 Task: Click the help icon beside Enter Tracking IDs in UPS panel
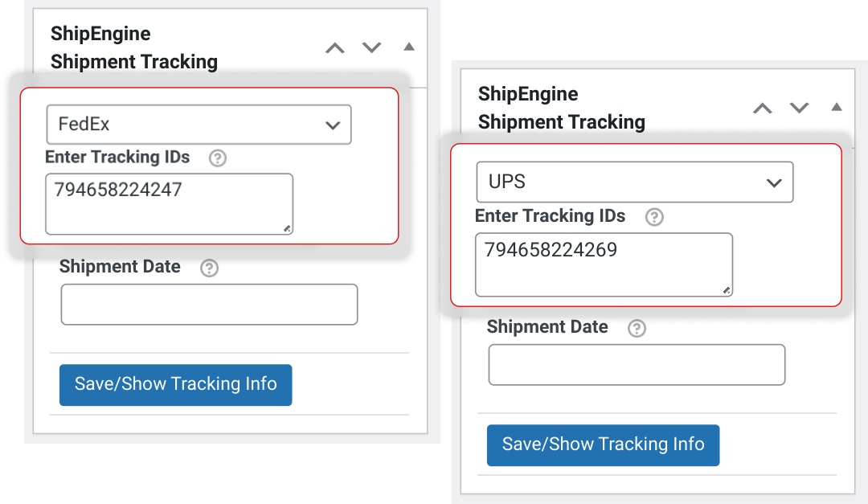pos(653,215)
